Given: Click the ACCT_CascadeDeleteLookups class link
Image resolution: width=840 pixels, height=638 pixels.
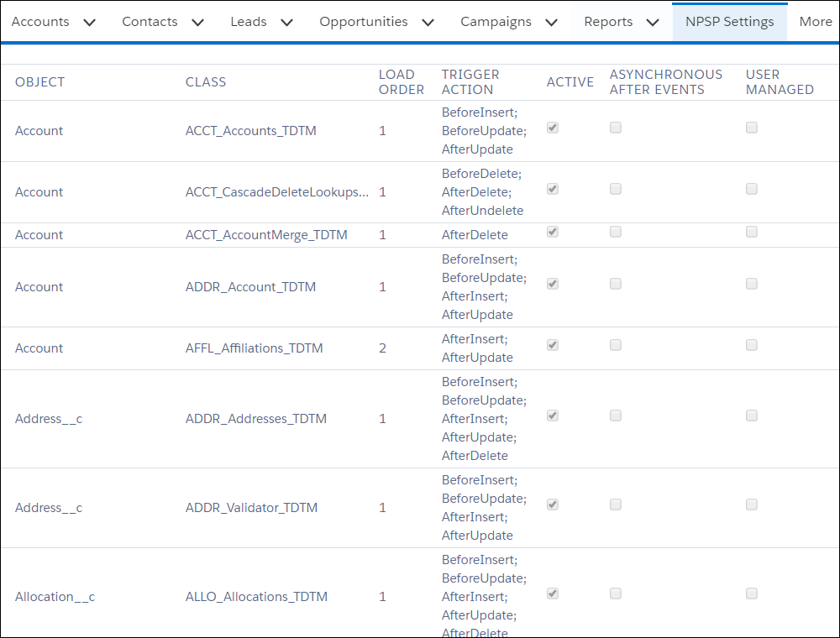Looking at the screenshot, I should (x=277, y=191).
